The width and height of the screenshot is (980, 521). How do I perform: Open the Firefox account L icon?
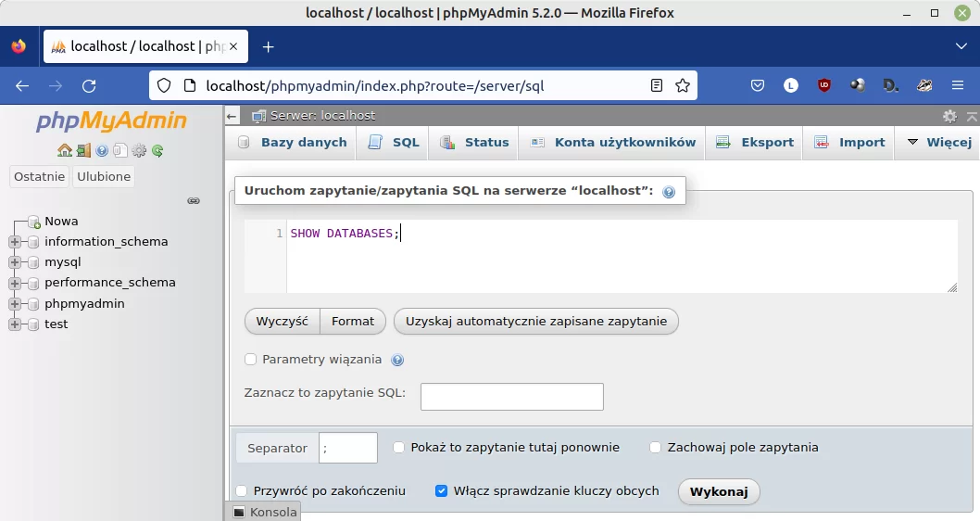pos(791,85)
